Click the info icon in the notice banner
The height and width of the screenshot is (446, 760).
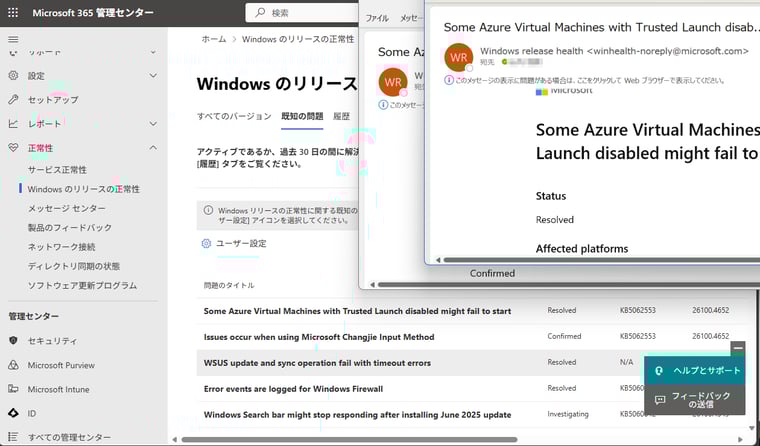coord(208,210)
